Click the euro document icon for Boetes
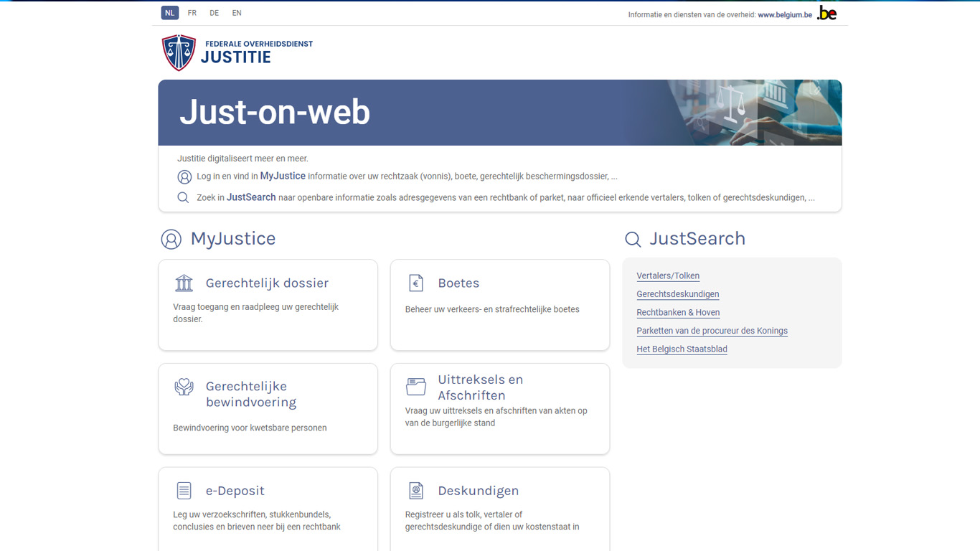The width and height of the screenshot is (980, 551). [x=416, y=283]
